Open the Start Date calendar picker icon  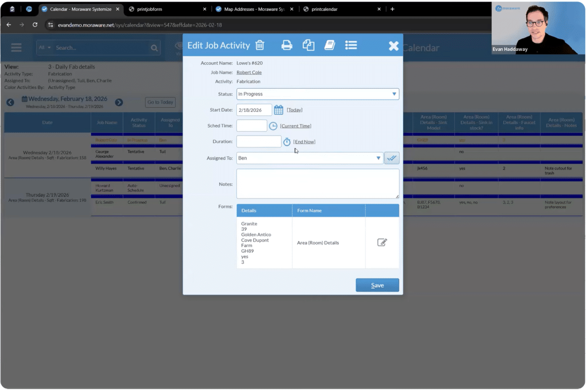[278, 110]
